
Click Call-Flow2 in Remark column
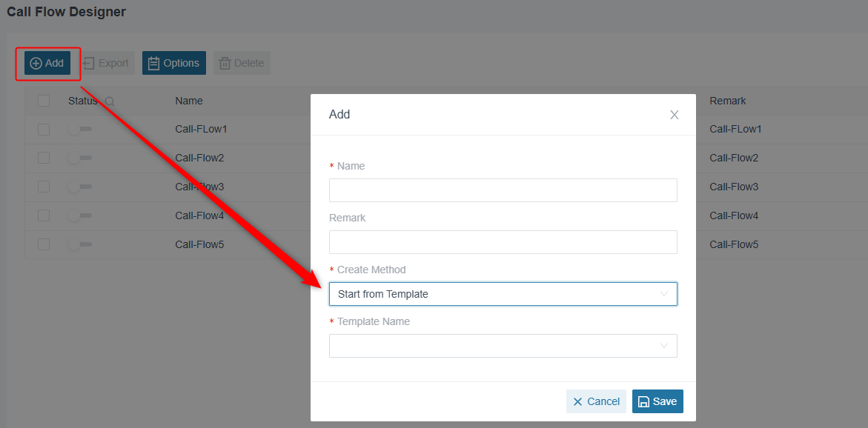tap(734, 158)
